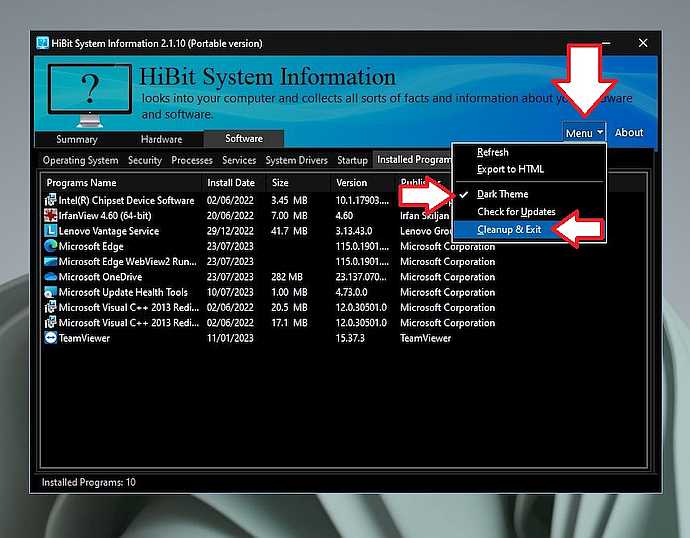The width and height of the screenshot is (690, 538).
Task: Click the Microsoft Update Health Tools icon
Action: (50, 292)
